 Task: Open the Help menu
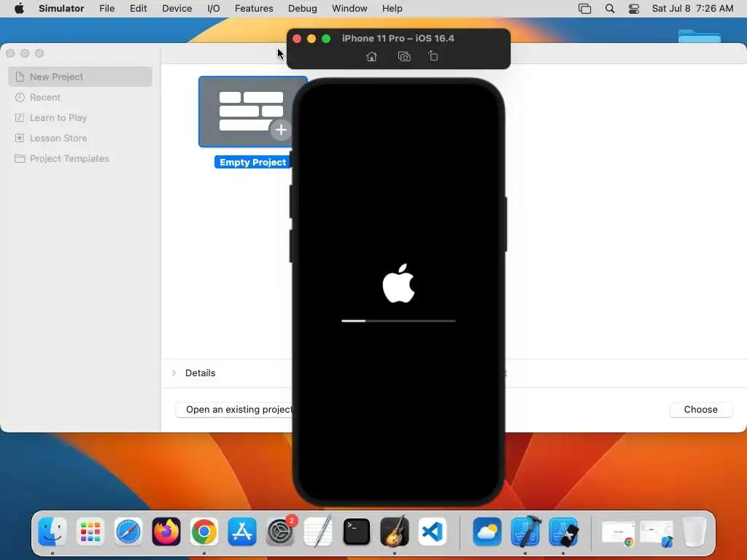pos(392,9)
